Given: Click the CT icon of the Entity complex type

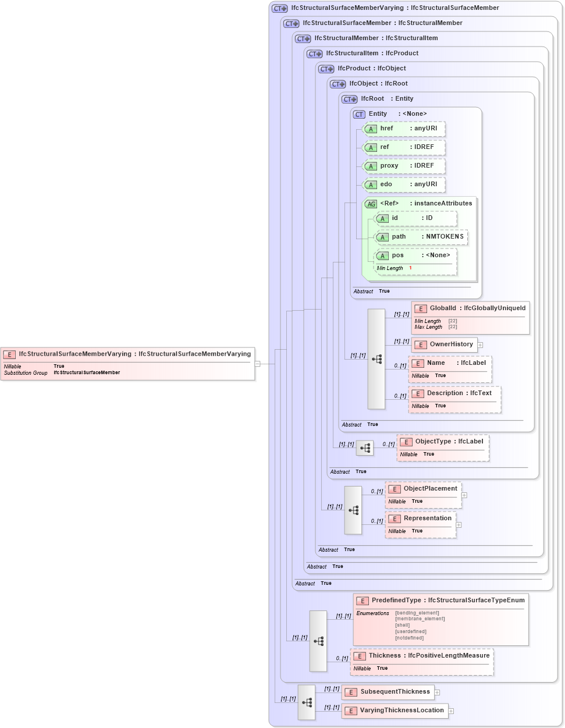Looking at the screenshot, I should 358,114.
